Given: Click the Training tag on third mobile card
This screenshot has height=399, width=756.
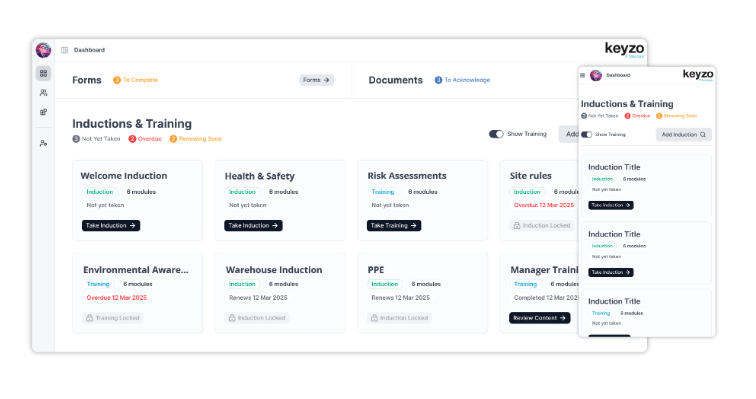Looking at the screenshot, I should tap(601, 313).
